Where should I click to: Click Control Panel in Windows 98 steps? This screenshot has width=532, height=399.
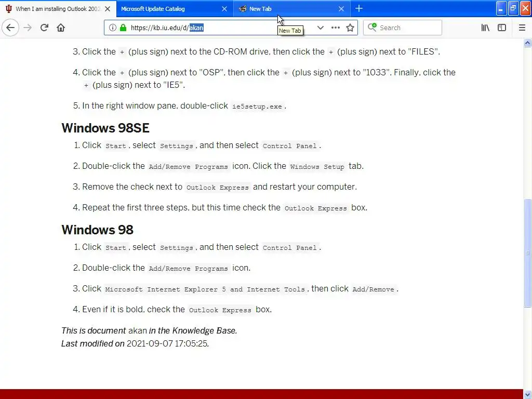(x=289, y=248)
